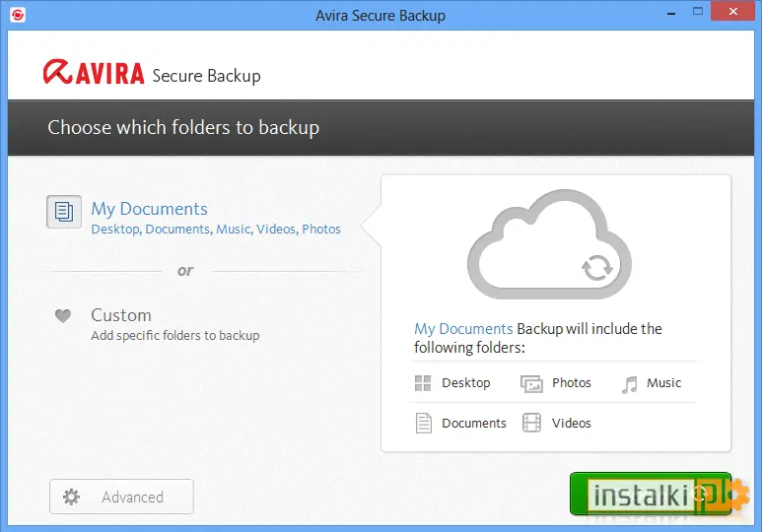The width and height of the screenshot is (762, 532).
Task: Click 'Add specific folders to backup' text
Action: coord(174,335)
